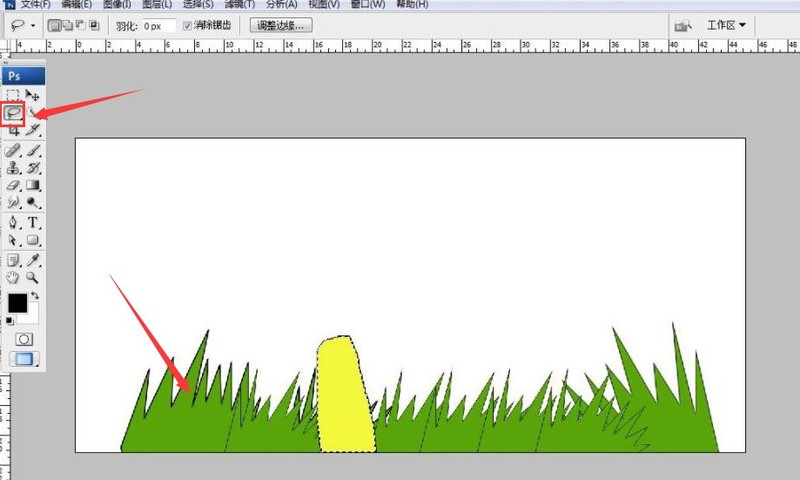Select the Move tool

33,95
